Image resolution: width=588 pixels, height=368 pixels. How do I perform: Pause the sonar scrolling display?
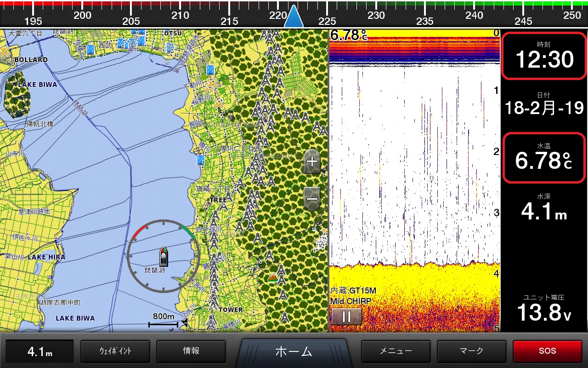pyautogui.click(x=347, y=316)
